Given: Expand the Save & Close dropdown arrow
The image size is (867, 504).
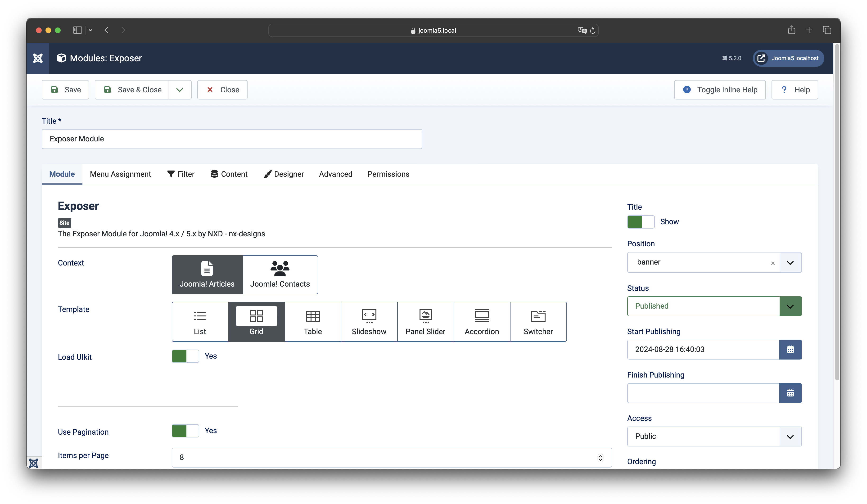Looking at the screenshot, I should [x=180, y=90].
